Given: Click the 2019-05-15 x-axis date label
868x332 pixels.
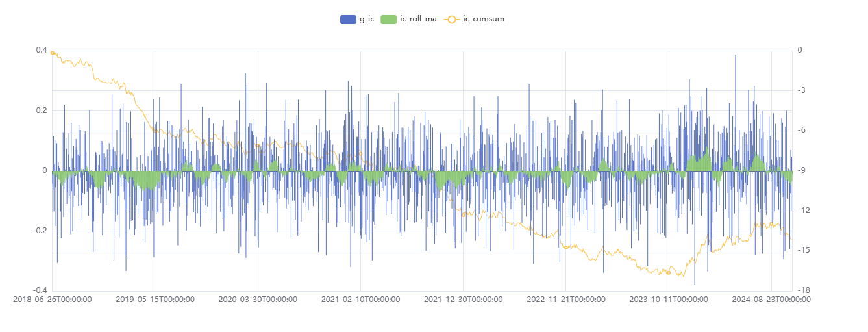Looking at the screenshot, I should point(155,300).
